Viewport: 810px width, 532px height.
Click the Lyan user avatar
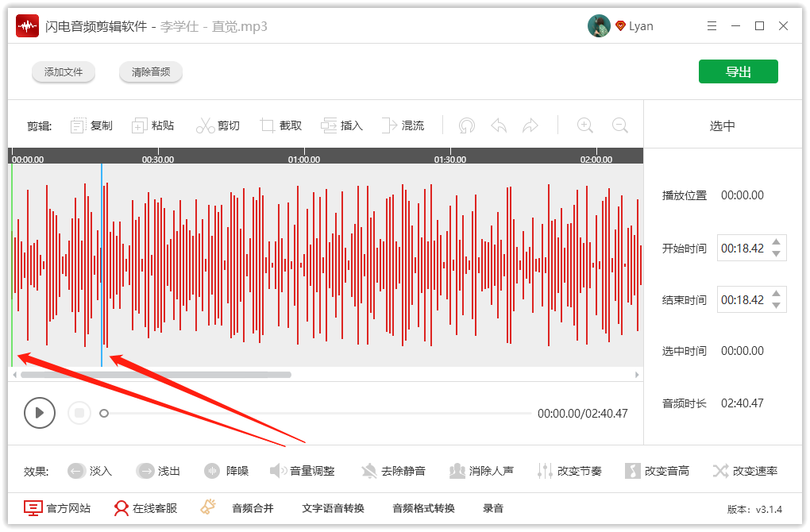pyautogui.click(x=599, y=26)
